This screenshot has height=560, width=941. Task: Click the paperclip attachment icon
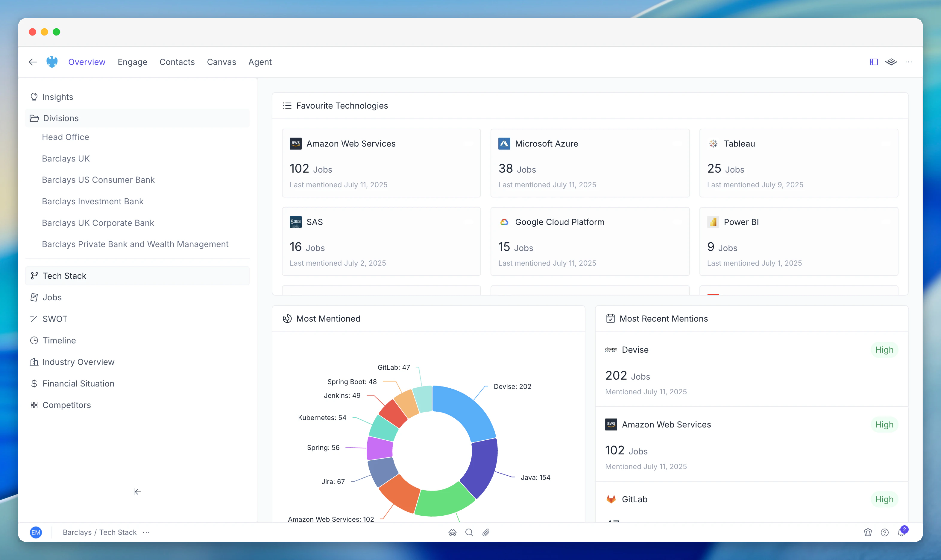point(486,532)
